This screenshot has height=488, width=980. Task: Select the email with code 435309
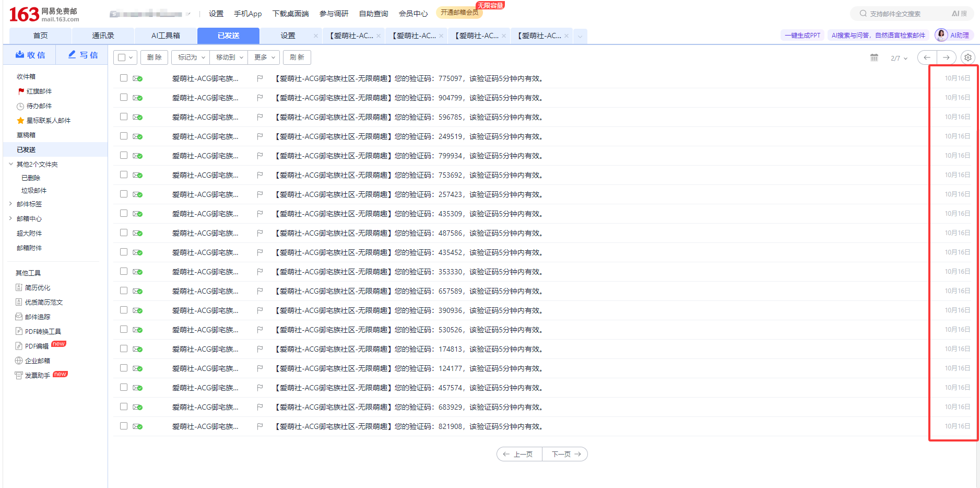(124, 213)
